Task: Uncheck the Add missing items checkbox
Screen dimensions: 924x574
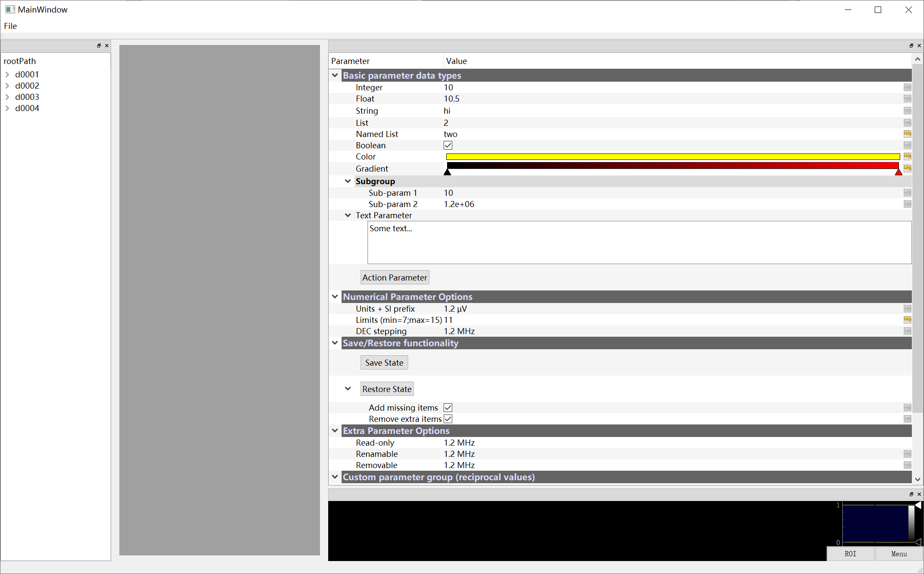Action: [x=448, y=407]
